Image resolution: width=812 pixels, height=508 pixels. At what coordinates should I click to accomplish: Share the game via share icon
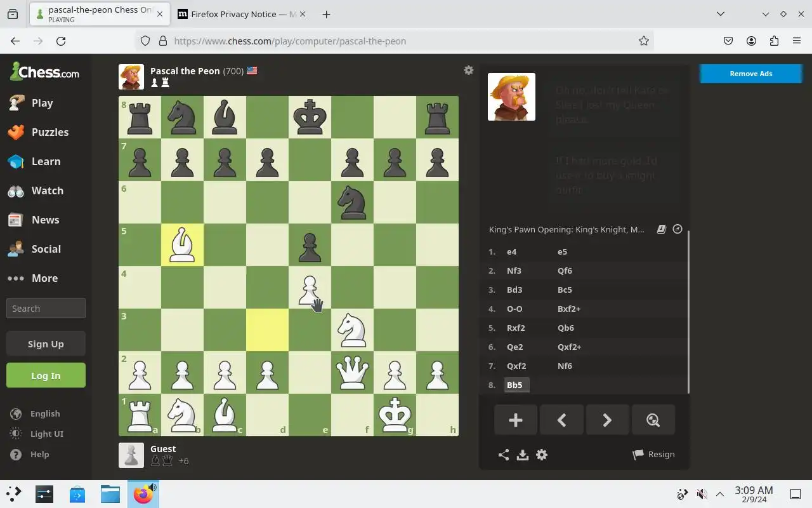504,455
